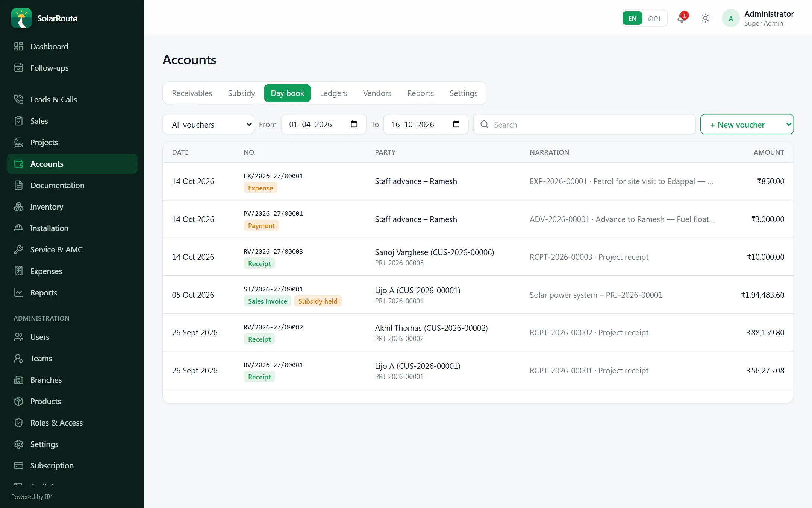Switch to the Ledgers tab
Image resolution: width=812 pixels, height=508 pixels.
point(333,93)
